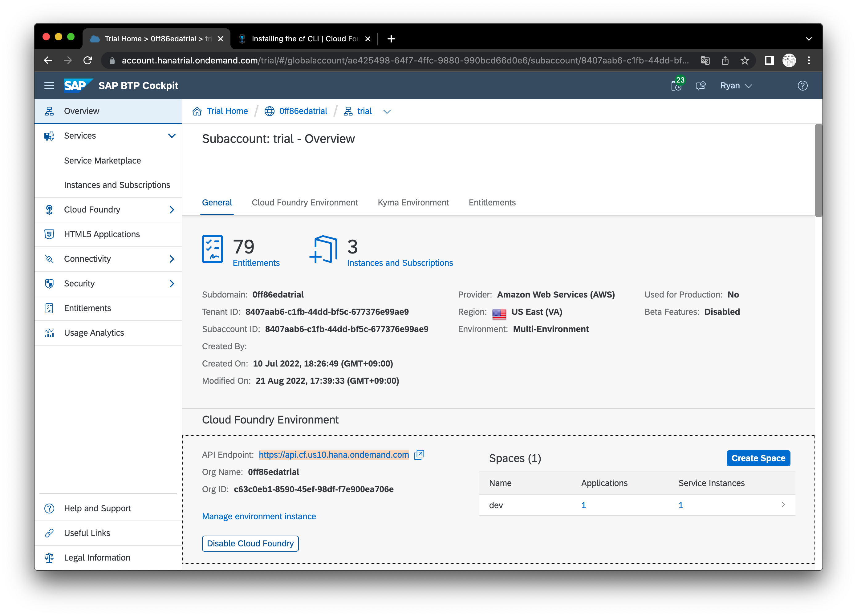Screen dimensions: 857x616
Task: Bookmark this page with star icon
Action: tap(744, 60)
